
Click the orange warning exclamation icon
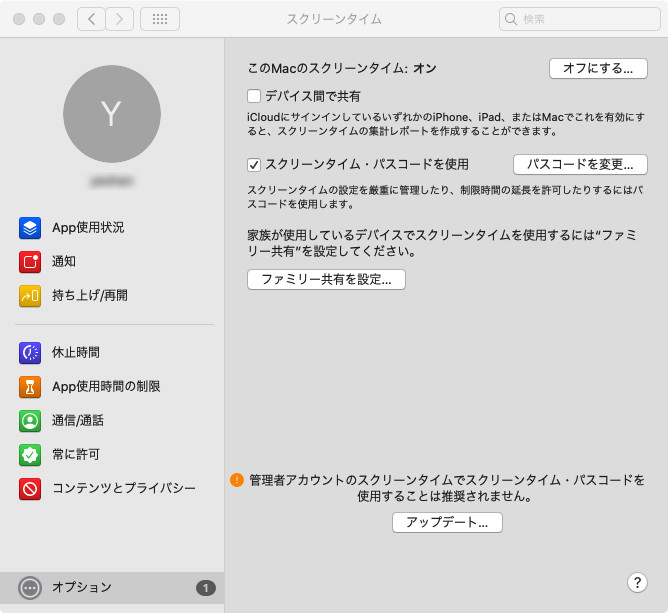(x=236, y=480)
